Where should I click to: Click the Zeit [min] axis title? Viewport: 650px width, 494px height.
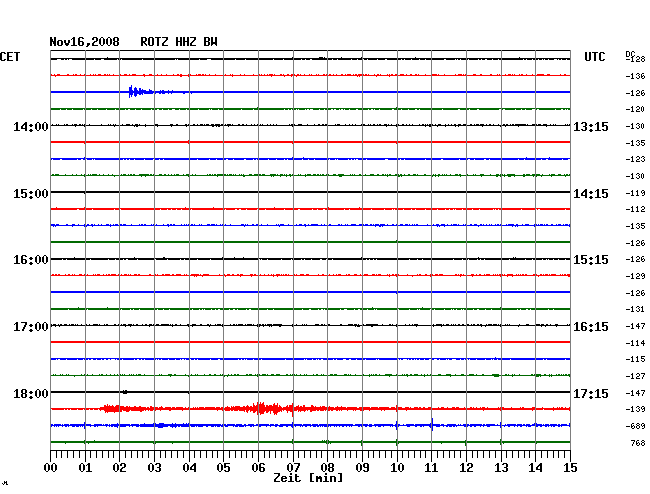[x=308, y=478]
